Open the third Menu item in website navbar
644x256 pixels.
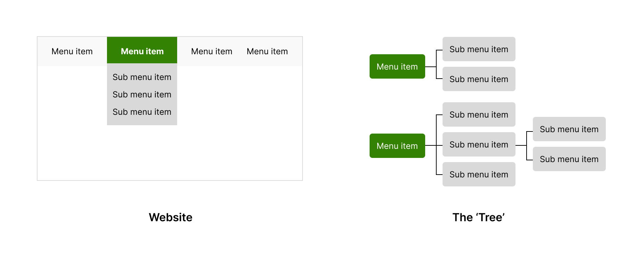pyautogui.click(x=212, y=51)
